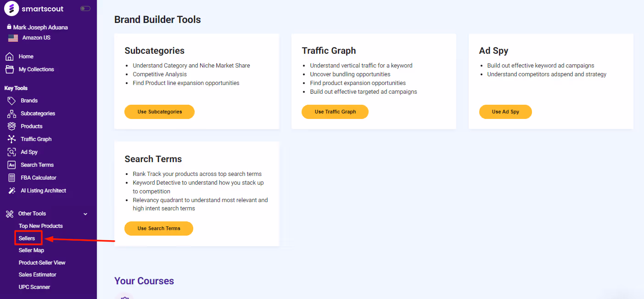This screenshot has height=299, width=644.
Task: Open Top New Products
Action: tap(41, 226)
